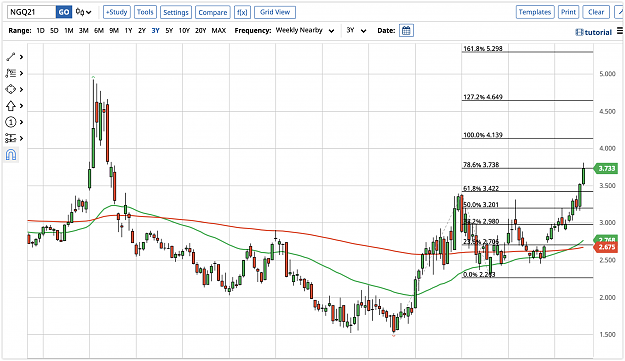Expand the annotation tool options arrow
This screenshot has width=625, height=361.
21,73
